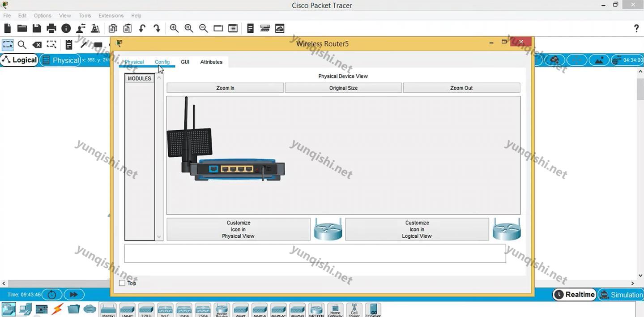Choose the Inspect magnifier tool
The width and height of the screenshot is (644, 317).
pyautogui.click(x=22, y=45)
